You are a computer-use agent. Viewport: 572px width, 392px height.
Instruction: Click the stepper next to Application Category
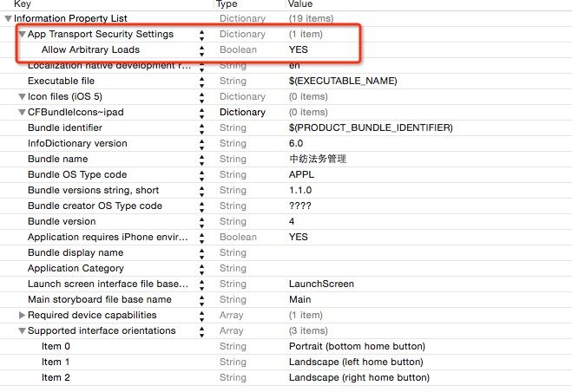pos(202,268)
